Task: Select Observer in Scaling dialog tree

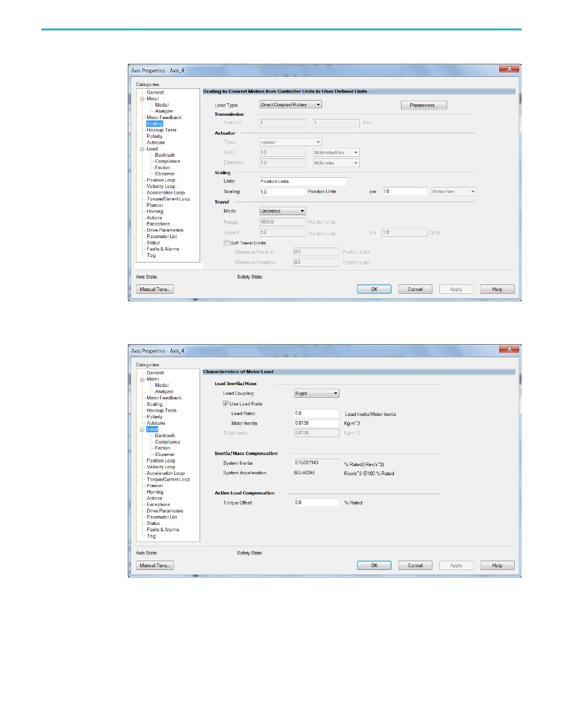Action: click(x=165, y=174)
